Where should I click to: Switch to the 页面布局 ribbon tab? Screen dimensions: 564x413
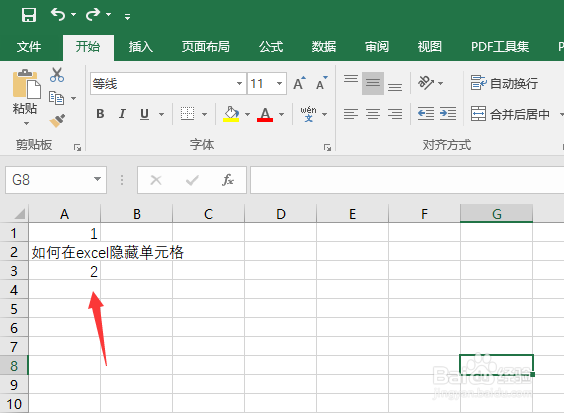click(206, 47)
